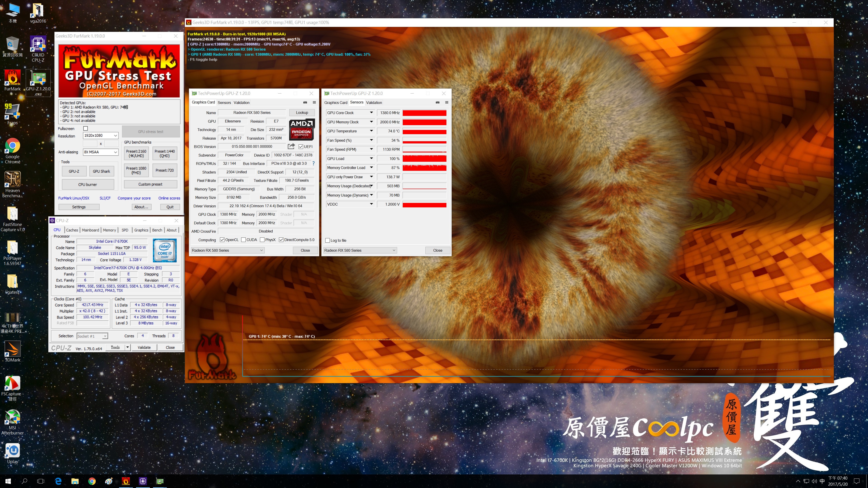The height and width of the screenshot is (488, 868).
Task: Toggle UEFI checkbox in GPU-Z
Action: click(301, 146)
